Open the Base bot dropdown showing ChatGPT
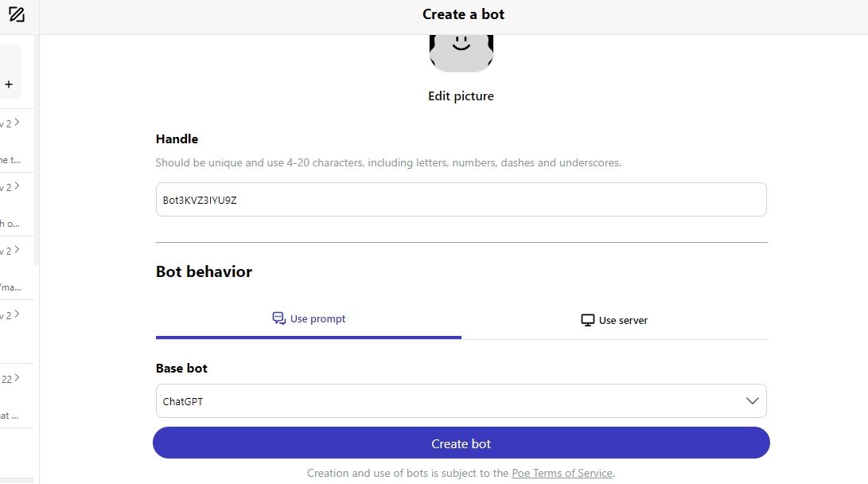Image resolution: width=868 pixels, height=484 pixels. [461, 401]
